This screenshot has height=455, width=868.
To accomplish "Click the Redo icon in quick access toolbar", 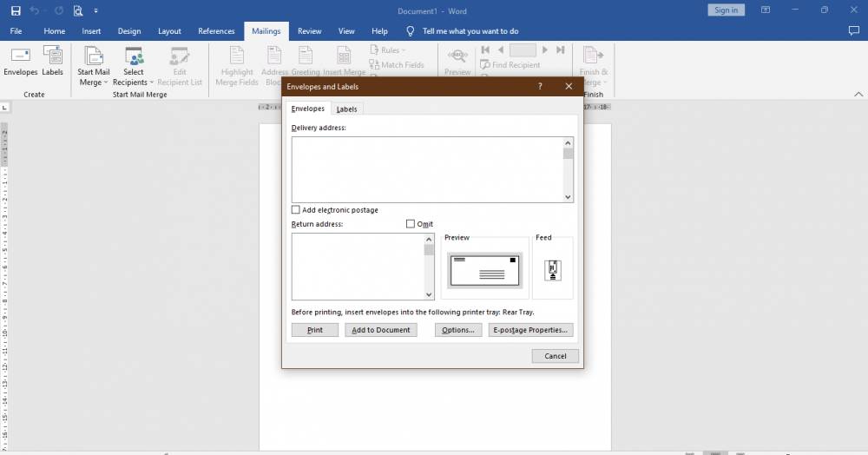I will [x=59, y=10].
